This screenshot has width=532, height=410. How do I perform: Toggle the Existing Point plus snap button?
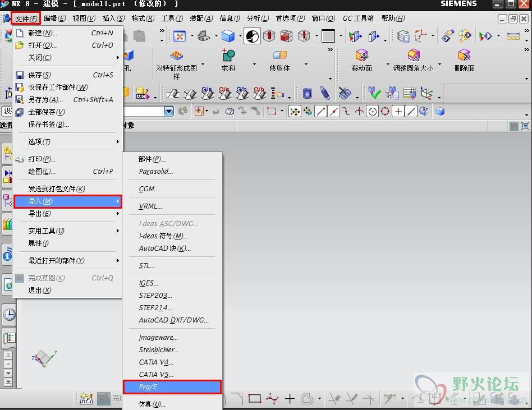398,111
